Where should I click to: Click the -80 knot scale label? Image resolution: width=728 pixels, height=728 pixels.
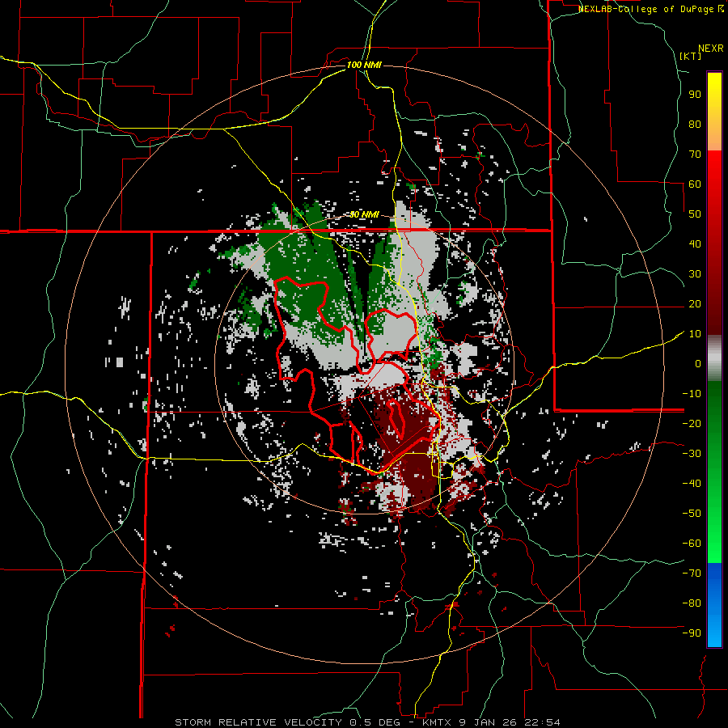(692, 603)
